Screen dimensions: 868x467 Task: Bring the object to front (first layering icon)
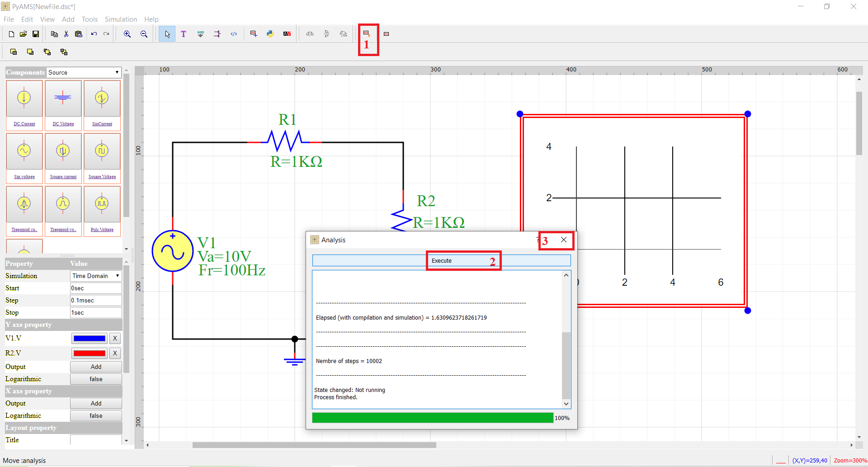pos(14,52)
